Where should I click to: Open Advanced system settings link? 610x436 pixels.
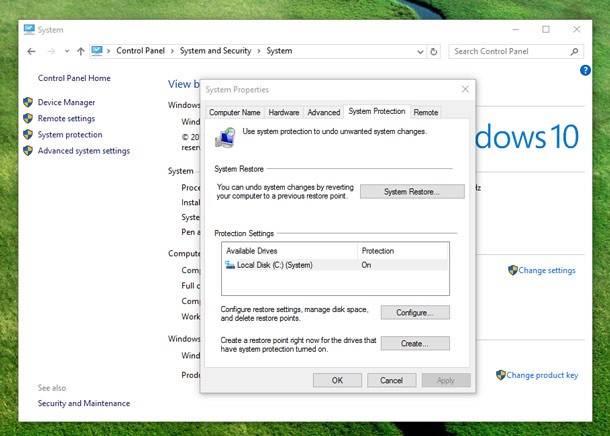click(x=84, y=151)
